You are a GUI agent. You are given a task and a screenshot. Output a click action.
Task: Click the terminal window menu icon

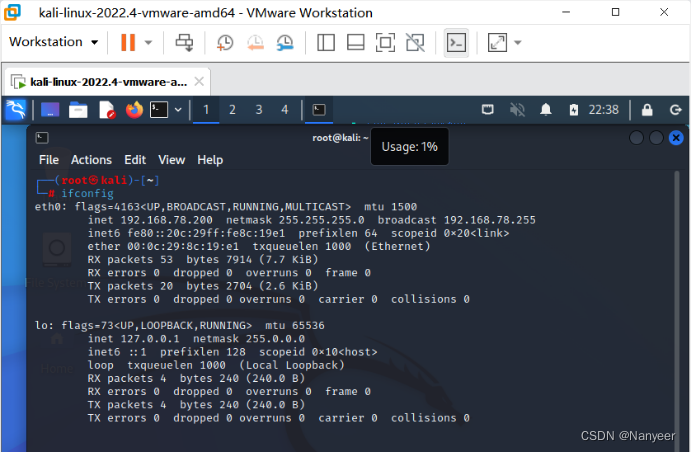(x=42, y=138)
